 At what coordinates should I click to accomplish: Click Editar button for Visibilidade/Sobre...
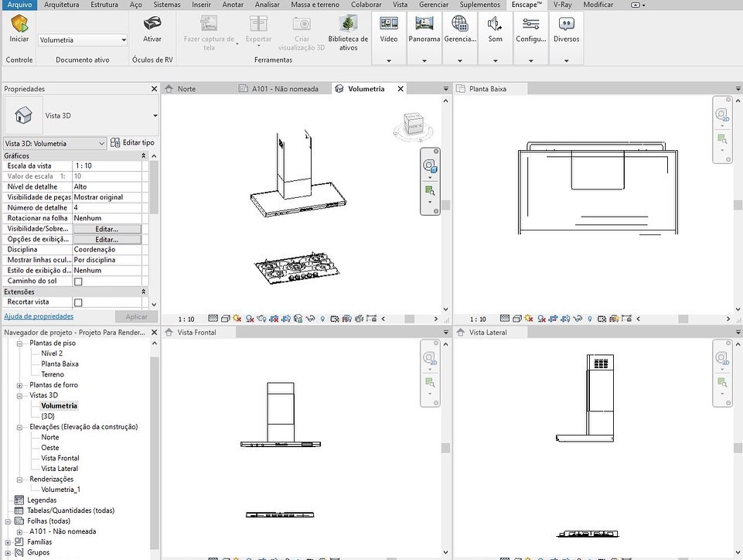pos(107,229)
